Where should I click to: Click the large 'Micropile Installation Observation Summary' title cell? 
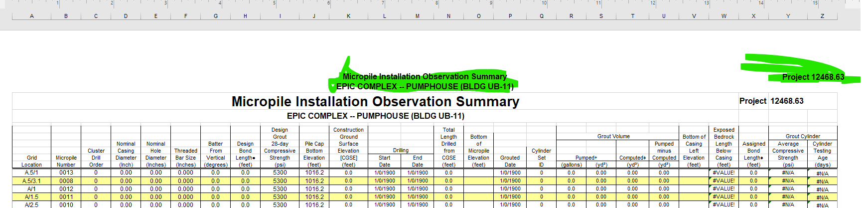pos(375,101)
